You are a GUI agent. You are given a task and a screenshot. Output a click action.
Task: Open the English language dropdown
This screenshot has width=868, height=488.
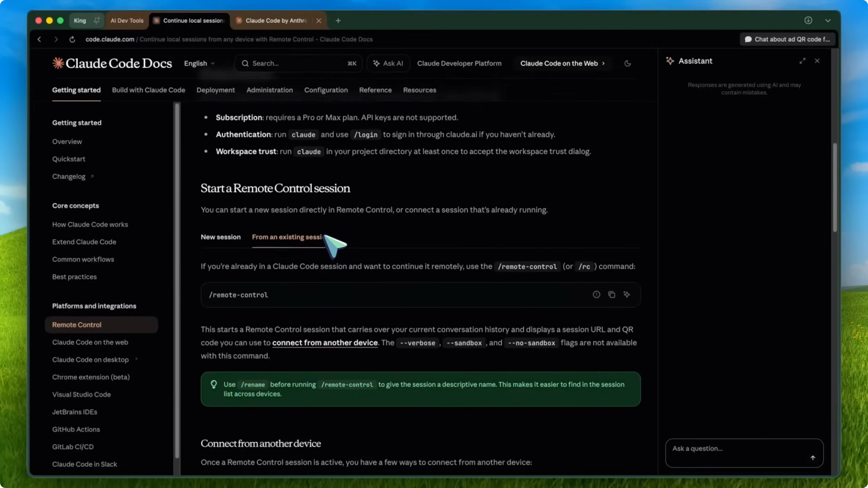pos(199,63)
